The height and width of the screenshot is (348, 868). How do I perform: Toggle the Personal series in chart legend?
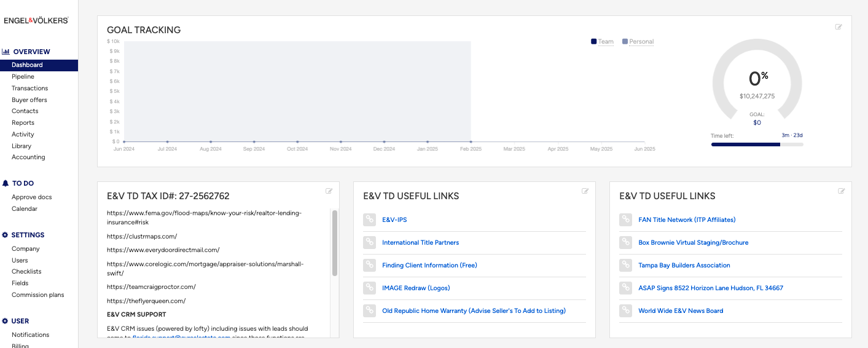638,42
